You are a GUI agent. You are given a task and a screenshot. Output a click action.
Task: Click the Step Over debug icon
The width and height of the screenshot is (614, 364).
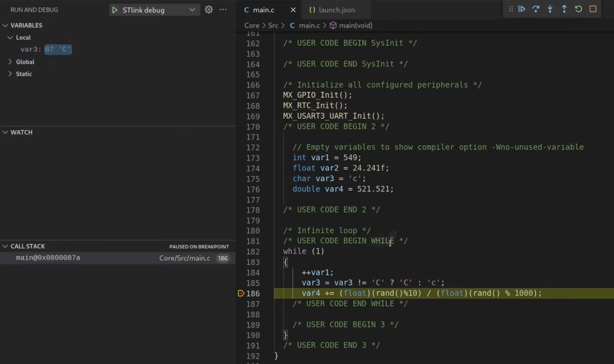[536, 9]
